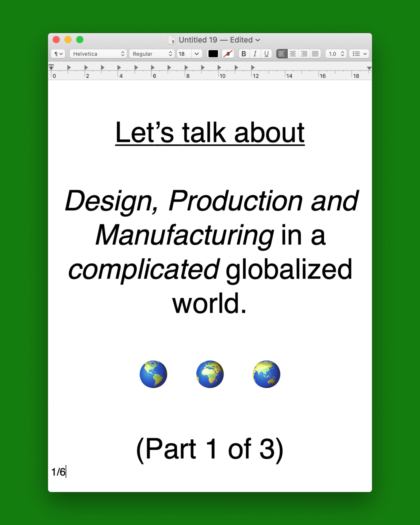Open the black text color swatch
The width and height of the screenshot is (420, 525).
[x=213, y=54]
